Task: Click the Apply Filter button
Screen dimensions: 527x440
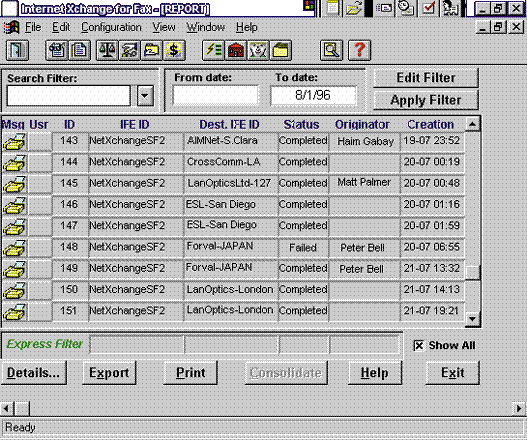Action: pos(425,100)
